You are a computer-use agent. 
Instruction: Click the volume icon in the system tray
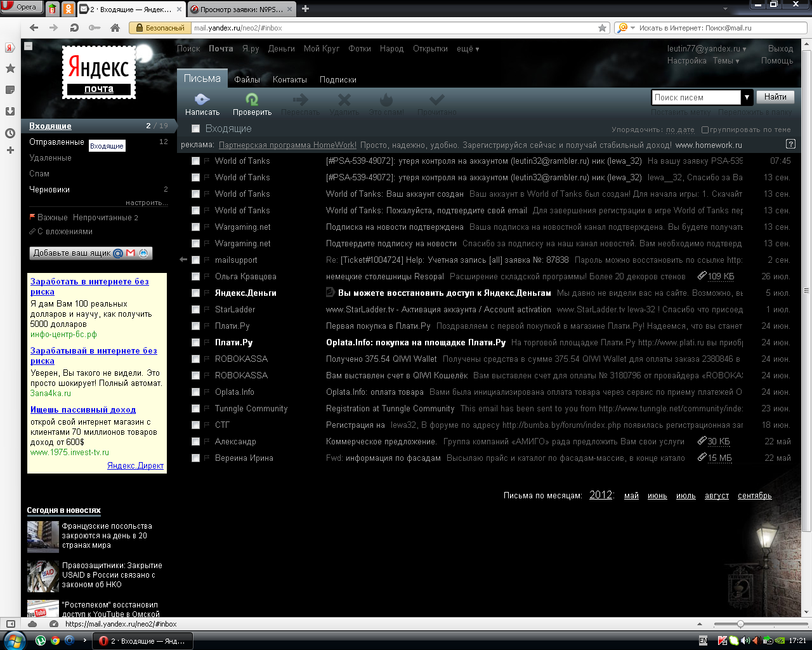coord(745,641)
